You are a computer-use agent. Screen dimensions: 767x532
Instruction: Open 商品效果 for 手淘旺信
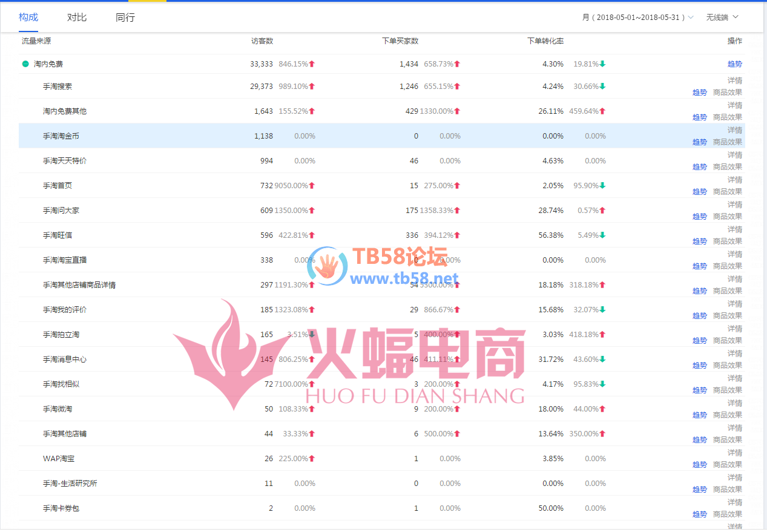[728, 241]
